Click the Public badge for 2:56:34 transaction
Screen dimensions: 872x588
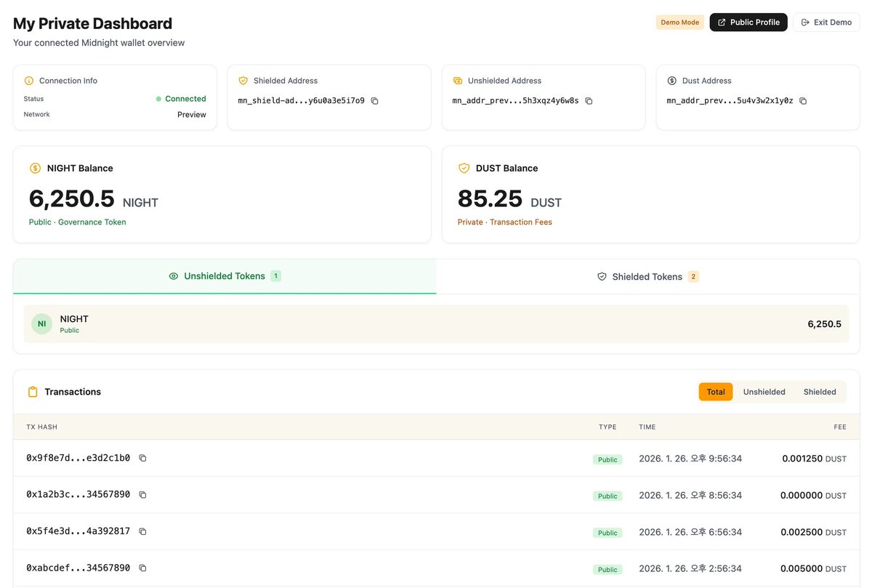pos(607,570)
